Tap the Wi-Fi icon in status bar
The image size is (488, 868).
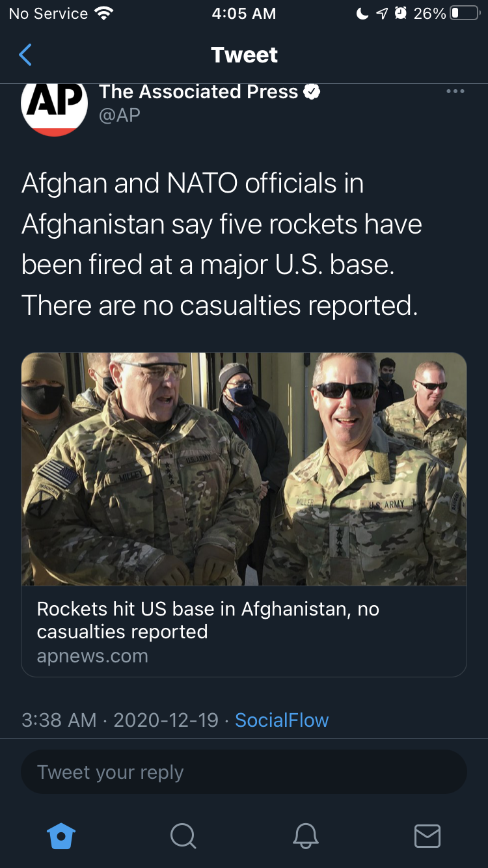point(103,13)
